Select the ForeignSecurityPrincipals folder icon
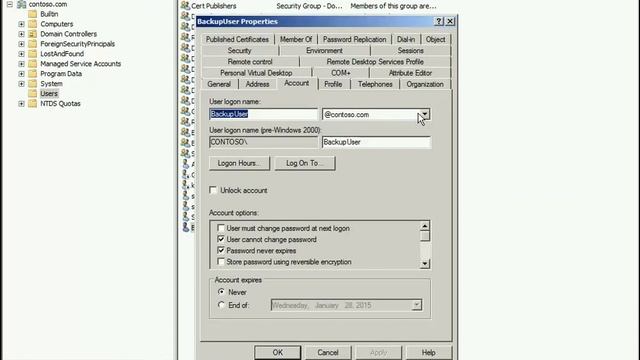This screenshot has width=640, height=360. coord(33,44)
